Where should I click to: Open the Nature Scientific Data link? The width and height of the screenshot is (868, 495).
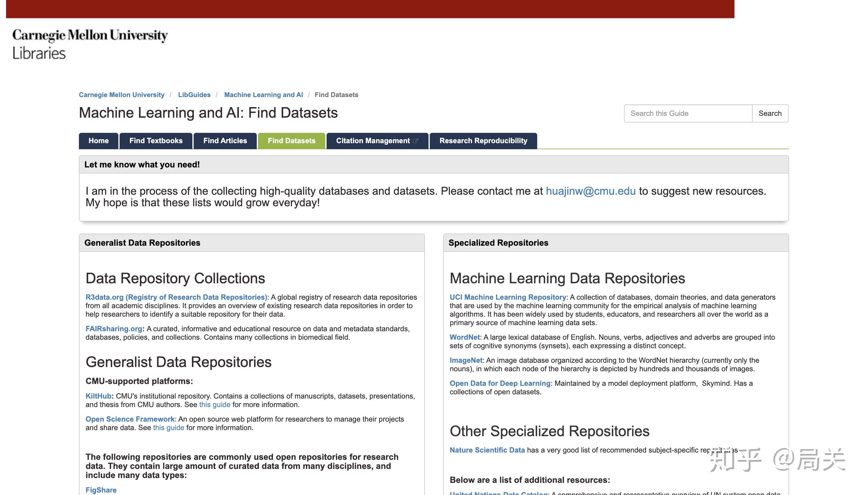click(487, 450)
